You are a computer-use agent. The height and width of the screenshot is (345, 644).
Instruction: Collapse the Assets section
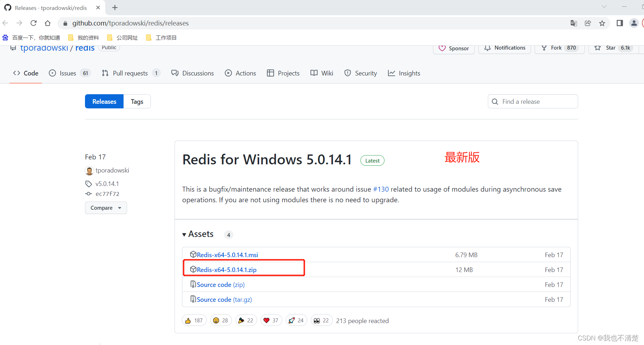(x=198, y=234)
